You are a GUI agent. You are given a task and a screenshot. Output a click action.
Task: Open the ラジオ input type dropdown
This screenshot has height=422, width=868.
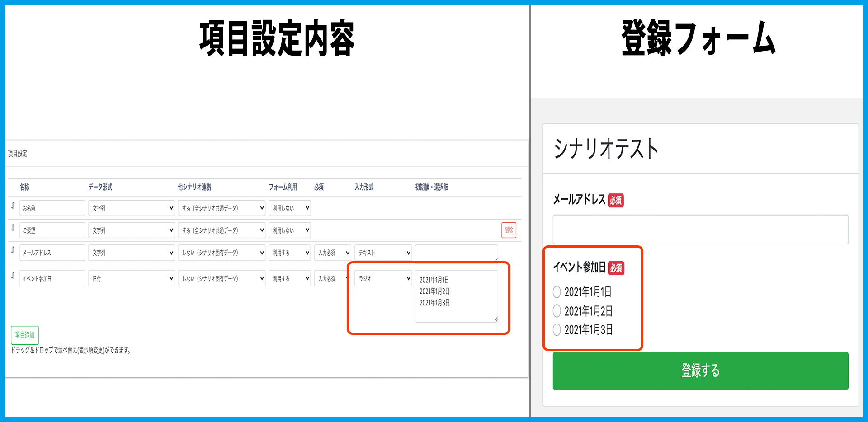383,278
